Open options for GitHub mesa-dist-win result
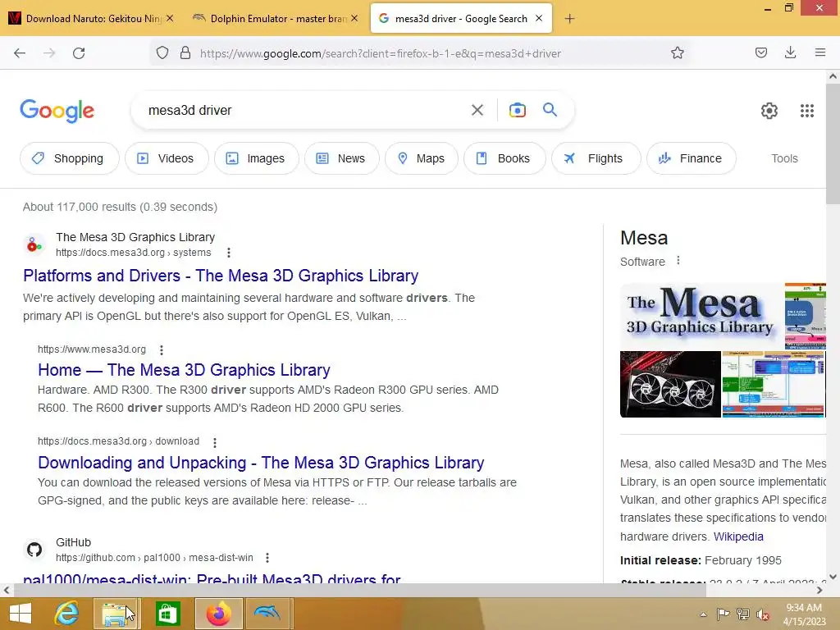The image size is (840, 630). (x=267, y=558)
